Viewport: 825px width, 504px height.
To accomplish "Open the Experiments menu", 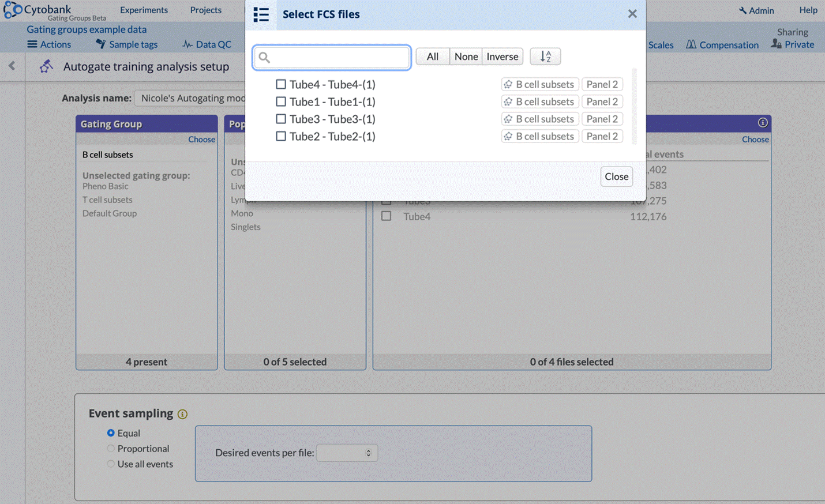I will pyautogui.click(x=144, y=10).
